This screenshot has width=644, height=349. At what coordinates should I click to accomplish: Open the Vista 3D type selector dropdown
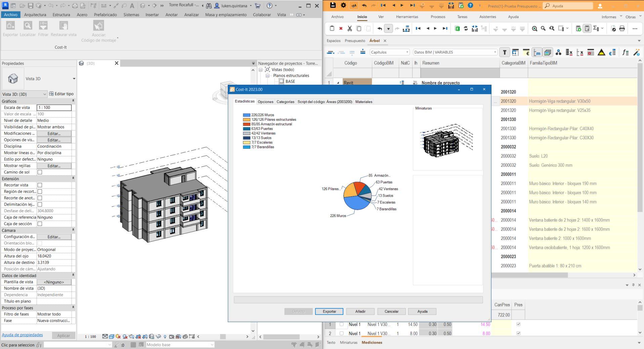pyautogui.click(x=74, y=79)
